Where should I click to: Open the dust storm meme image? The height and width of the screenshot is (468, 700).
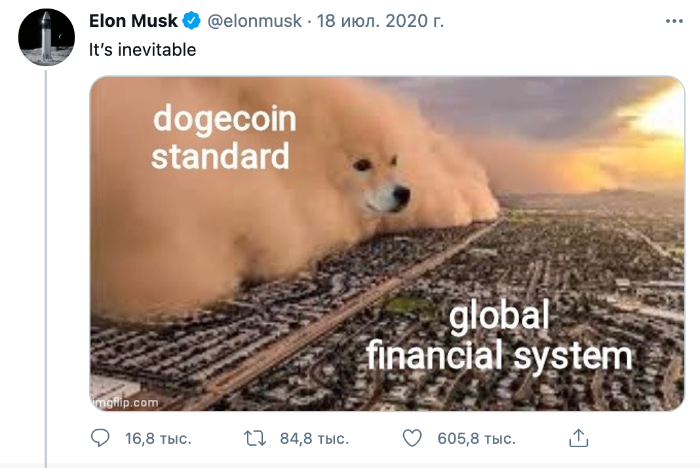(x=387, y=243)
